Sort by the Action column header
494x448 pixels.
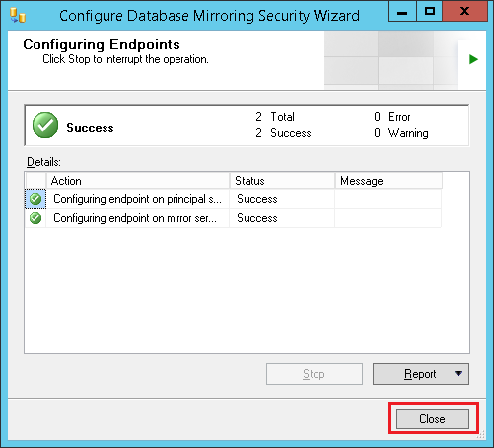point(138,181)
